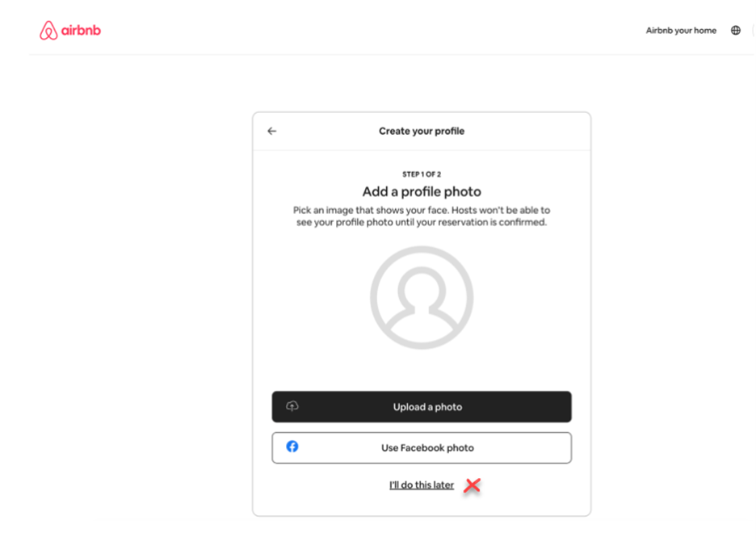Select the gray avatar placeholder image
The width and height of the screenshot is (756, 541).
tap(422, 297)
